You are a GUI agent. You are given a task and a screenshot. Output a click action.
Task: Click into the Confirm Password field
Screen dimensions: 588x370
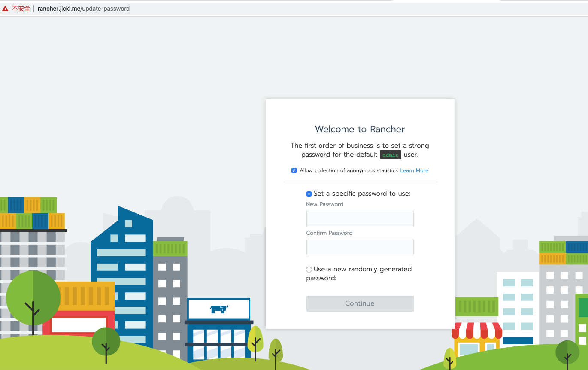pos(360,248)
